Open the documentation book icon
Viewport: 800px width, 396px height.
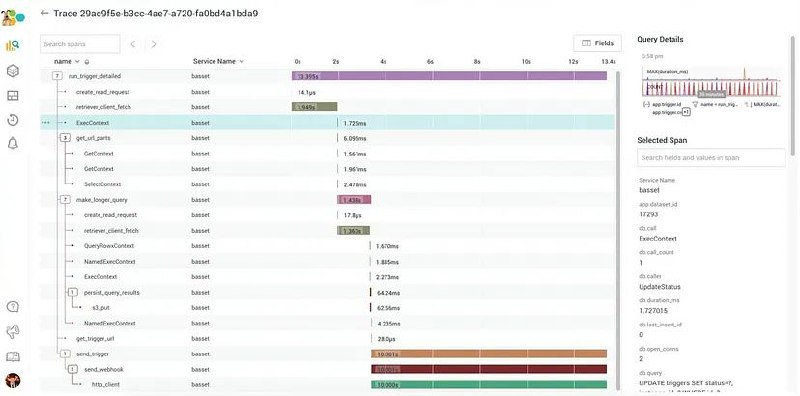[13, 356]
